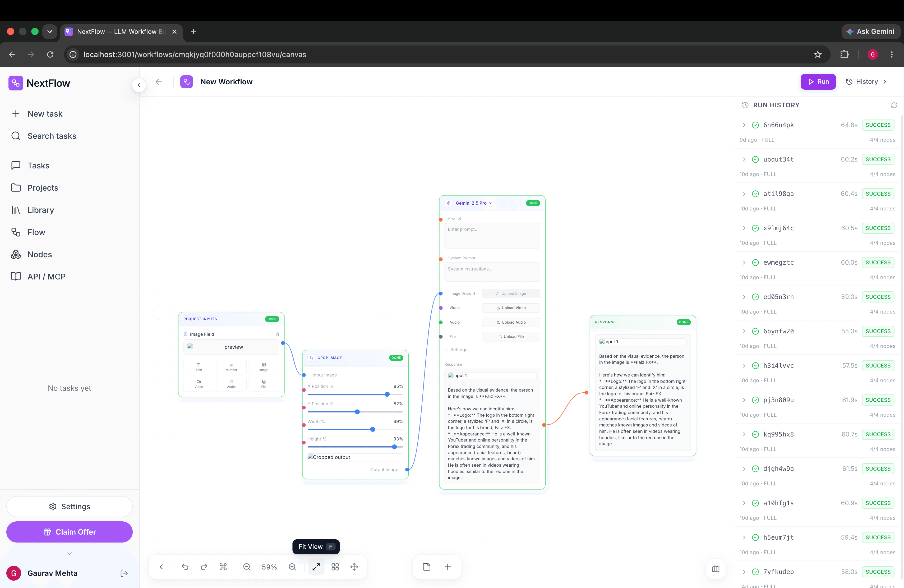The width and height of the screenshot is (904, 588).
Task: Add a sticky note to canvas
Action: pos(427,567)
